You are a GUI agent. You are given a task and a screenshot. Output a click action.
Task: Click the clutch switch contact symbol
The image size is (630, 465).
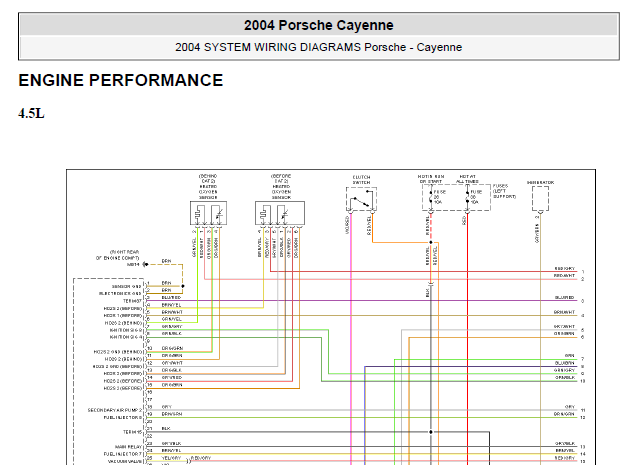pyautogui.click(x=361, y=199)
